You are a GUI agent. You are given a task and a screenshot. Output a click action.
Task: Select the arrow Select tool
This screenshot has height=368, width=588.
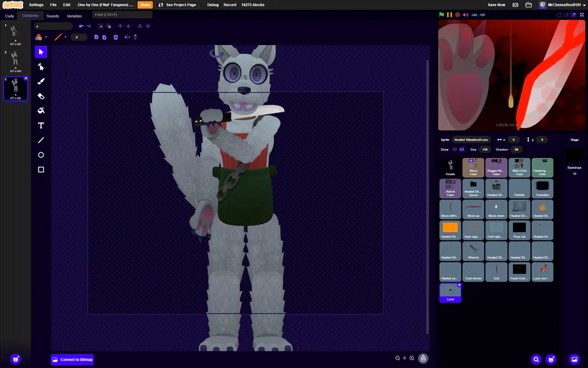(x=41, y=52)
